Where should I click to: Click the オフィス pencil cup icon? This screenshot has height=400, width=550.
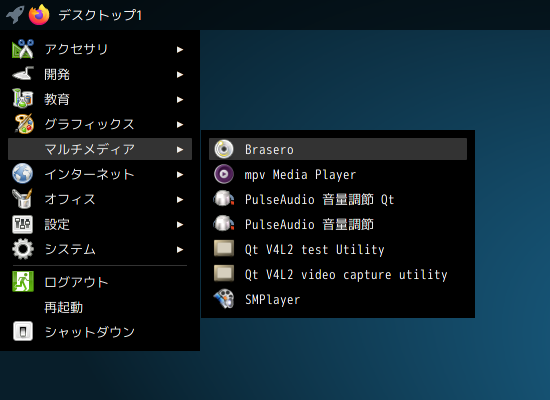point(22,199)
